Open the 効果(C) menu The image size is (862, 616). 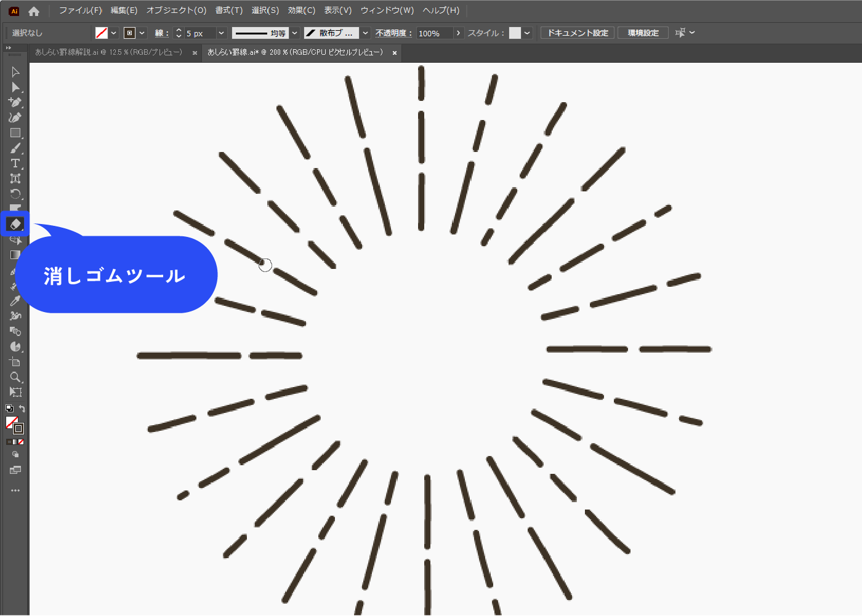[301, 10]
